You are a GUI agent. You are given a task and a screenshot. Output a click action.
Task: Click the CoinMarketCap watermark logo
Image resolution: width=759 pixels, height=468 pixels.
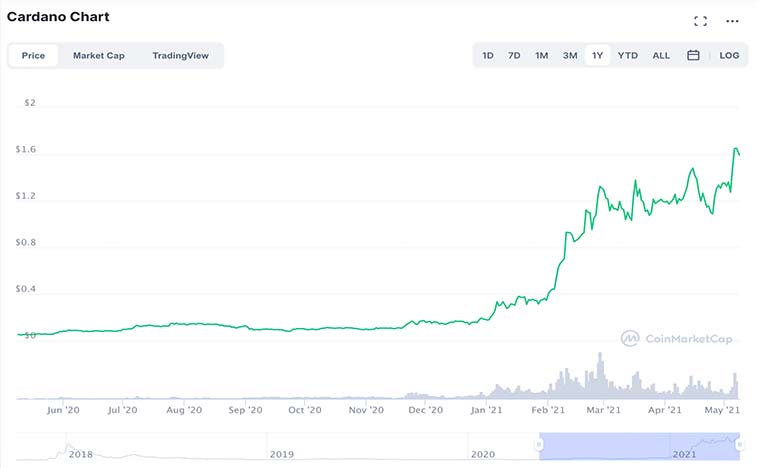click(x=676, y=339)
